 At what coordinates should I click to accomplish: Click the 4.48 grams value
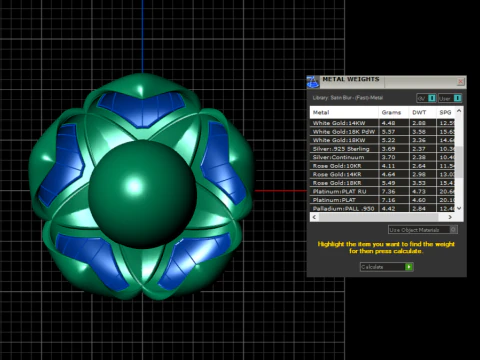pos(388,123)
